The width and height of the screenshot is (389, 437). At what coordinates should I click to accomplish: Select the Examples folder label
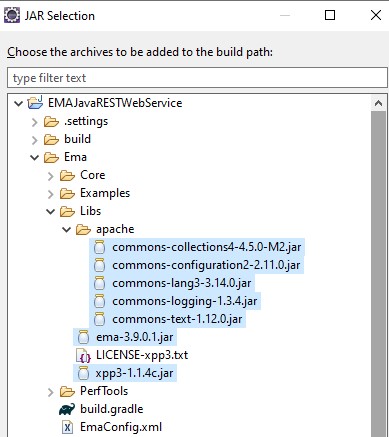[105, 193]
